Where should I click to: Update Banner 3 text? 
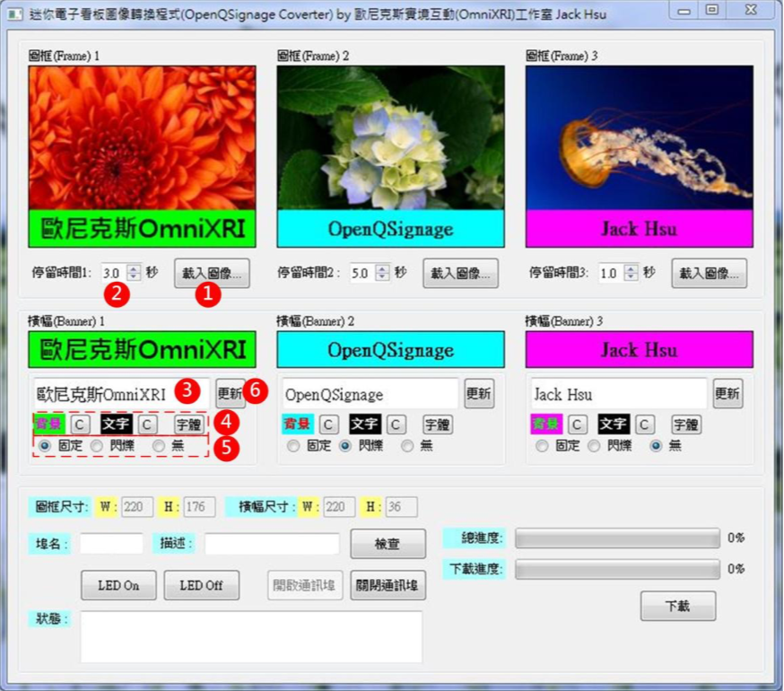point(727,394)
